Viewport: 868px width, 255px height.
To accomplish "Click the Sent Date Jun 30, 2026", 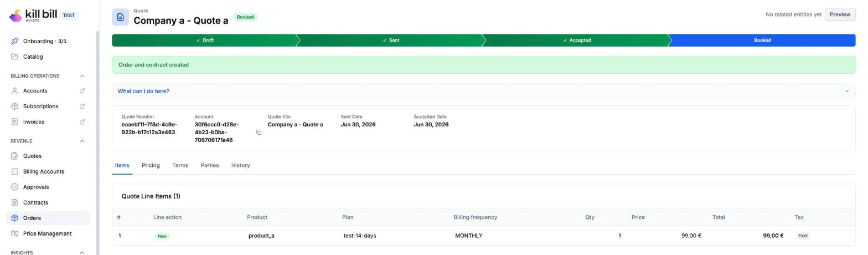I will [358, 125].
